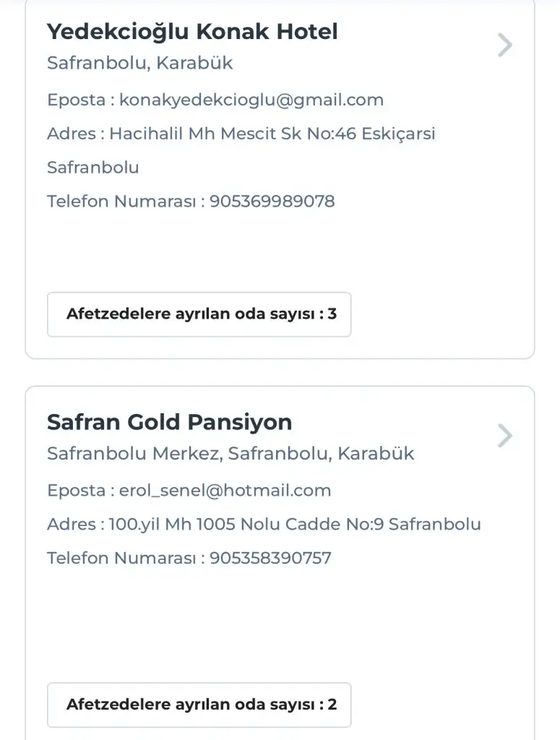This screenshot has height=740, width=560.
Task: Click Telefon Numarası label in Yedekcioğlu card
Action: [121, 201]
